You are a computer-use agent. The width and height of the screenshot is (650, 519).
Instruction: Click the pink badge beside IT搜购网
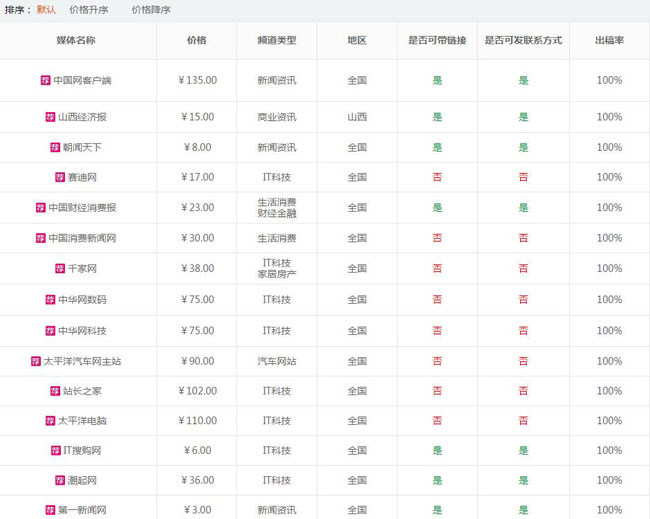(x=55, y=451)
